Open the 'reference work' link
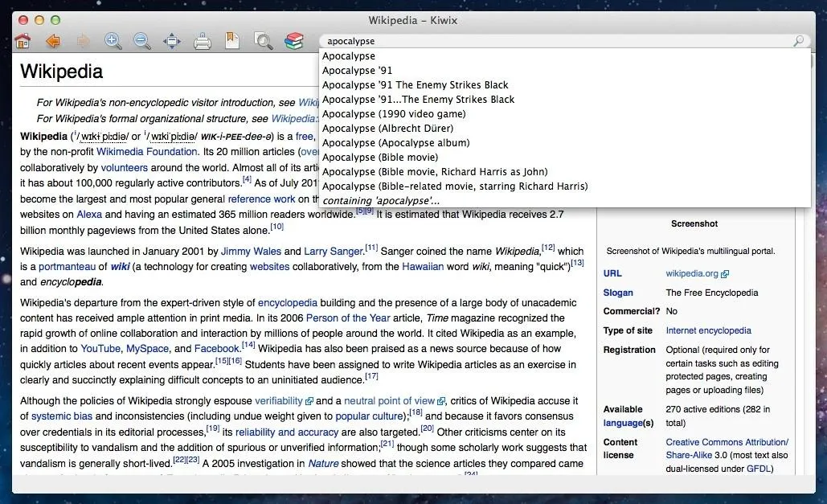 [x=261, y=199]
